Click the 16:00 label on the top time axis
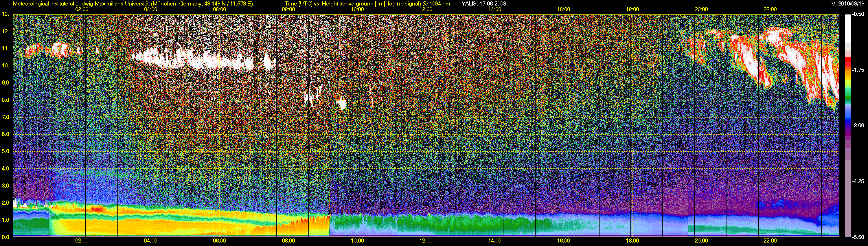This screenshot has height=246, width=868. [564, 10]
